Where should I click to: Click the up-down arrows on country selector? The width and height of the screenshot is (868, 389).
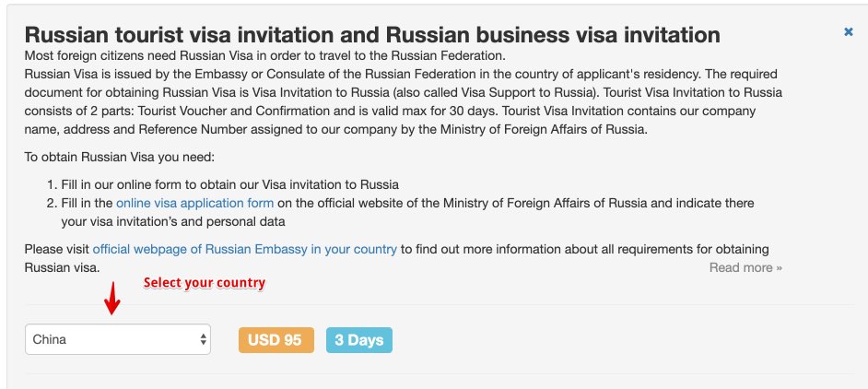203,339
